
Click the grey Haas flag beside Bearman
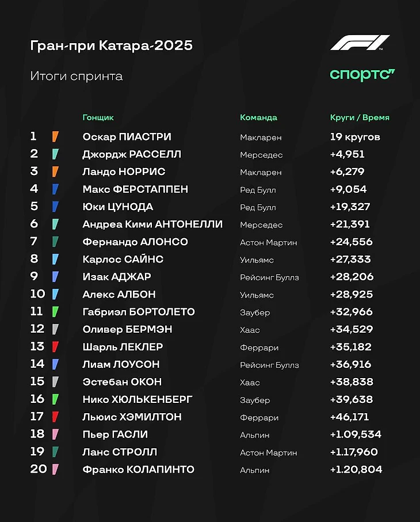55,329
